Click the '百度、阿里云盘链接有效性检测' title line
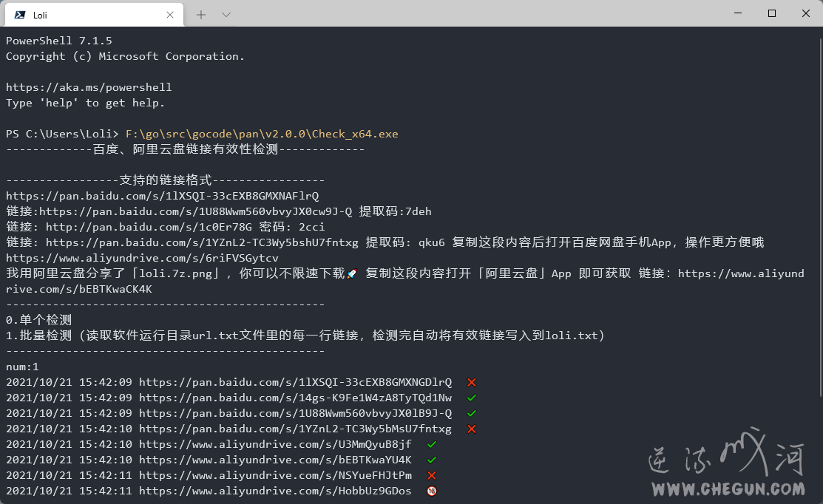 [186, 149]
